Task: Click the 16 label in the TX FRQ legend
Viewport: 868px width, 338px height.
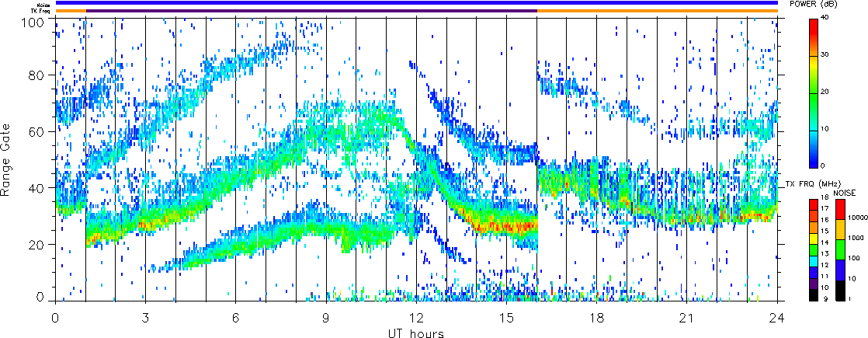Action: click(x=825, y=219)
